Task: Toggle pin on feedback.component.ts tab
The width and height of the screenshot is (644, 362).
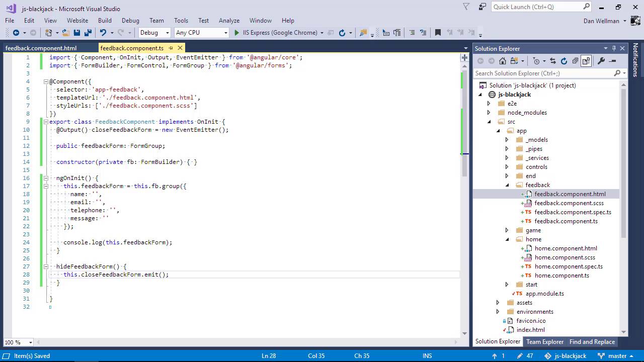Action: click(171, 48)
